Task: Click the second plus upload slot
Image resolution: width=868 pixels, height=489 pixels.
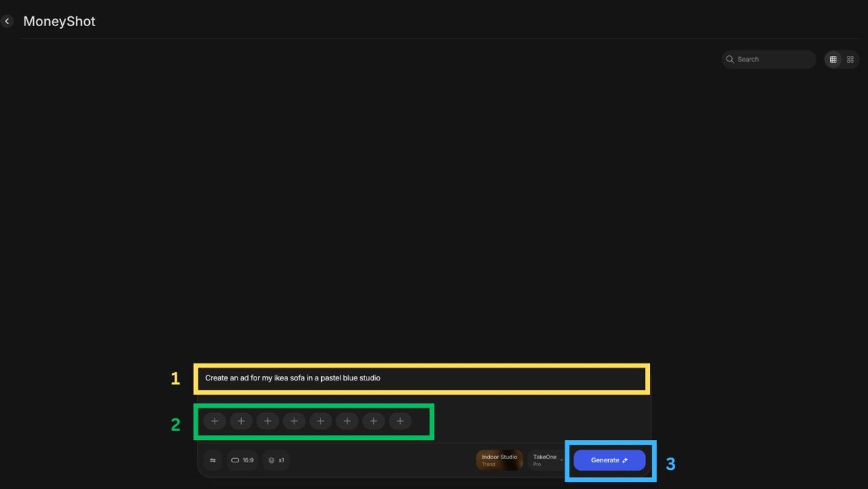Action: (x=241, y=421)
